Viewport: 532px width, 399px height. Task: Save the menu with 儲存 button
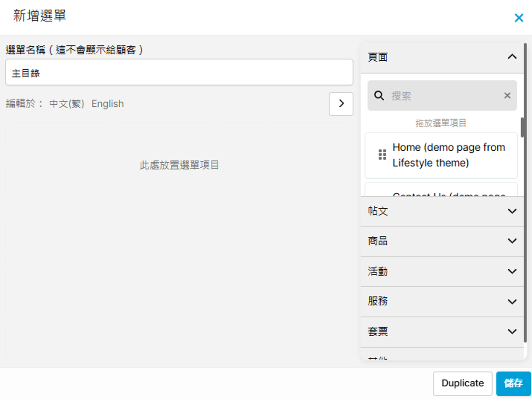tap(513, 383)
